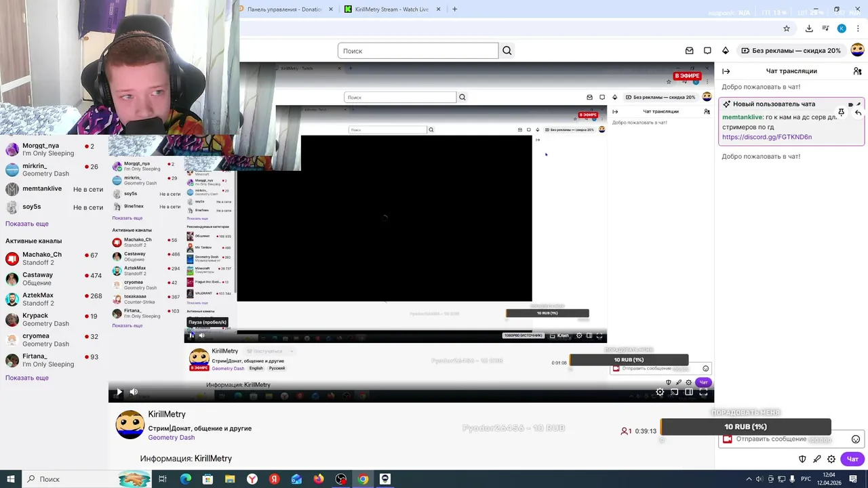Click fullscreen icon on the outermost video's control bar
This screenshot has width=868, height=488.
pyautogui.click(x=703, y=392)
